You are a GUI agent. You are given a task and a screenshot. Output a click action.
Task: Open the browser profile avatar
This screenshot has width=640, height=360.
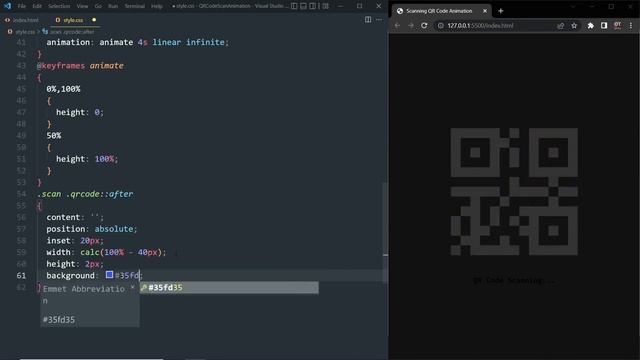pyautogui.click(x=617, y=26)
